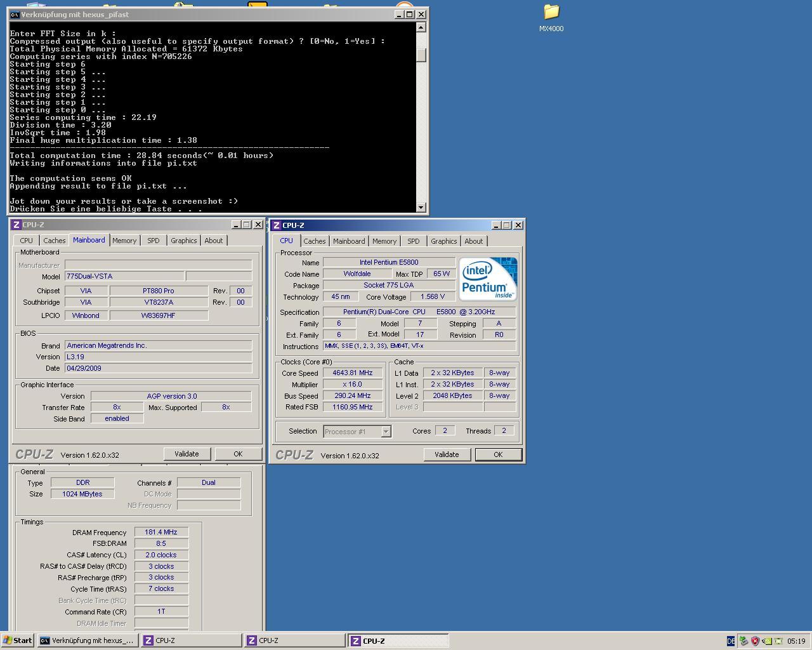
Task: Open the About tab in the Mainboard CPU-Z window
Action: pyautogui.click(x=214, y=241)
